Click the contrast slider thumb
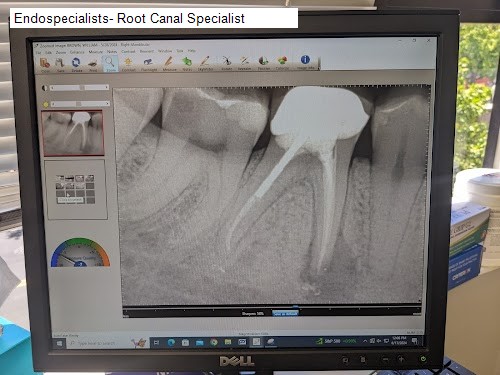Image resolution: width=500 pixels, height=375 pixels. point(82,87)
